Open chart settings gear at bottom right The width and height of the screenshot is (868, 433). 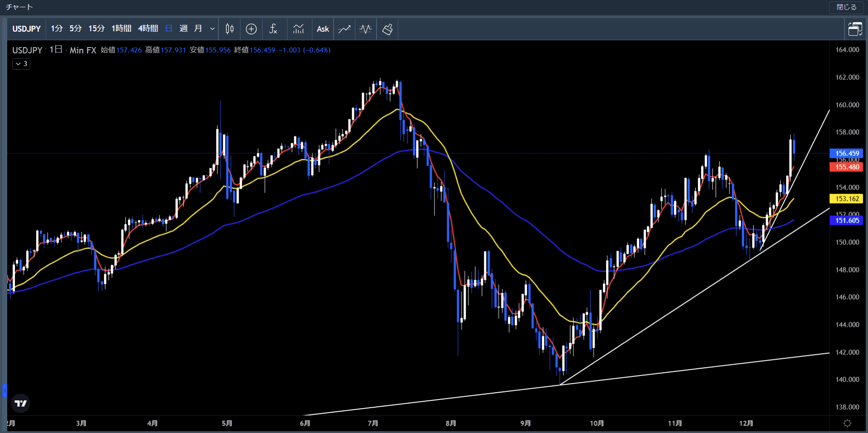tap(848, 423)
